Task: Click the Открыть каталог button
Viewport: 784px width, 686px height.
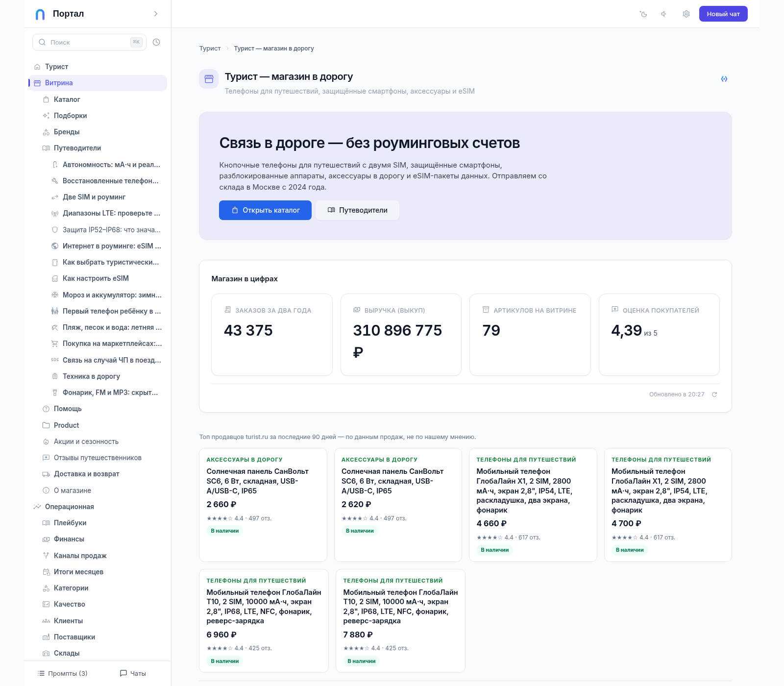Action: (265, 210)
